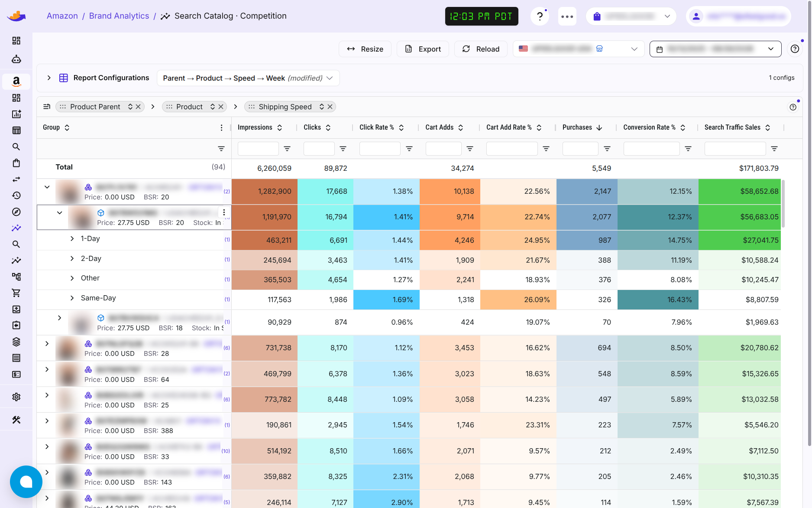Click the Export button
The image size is (812, 508).
coord(423,49)
